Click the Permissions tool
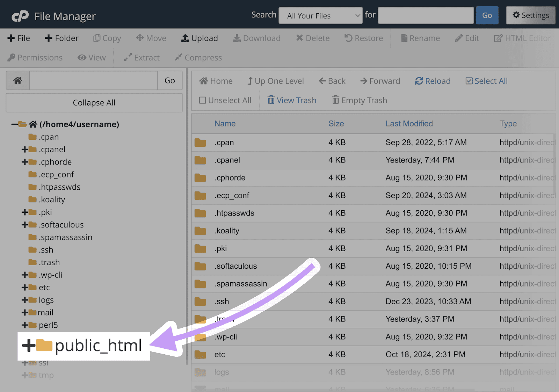The width and height of the screenshot is (559, 392). 35,57
